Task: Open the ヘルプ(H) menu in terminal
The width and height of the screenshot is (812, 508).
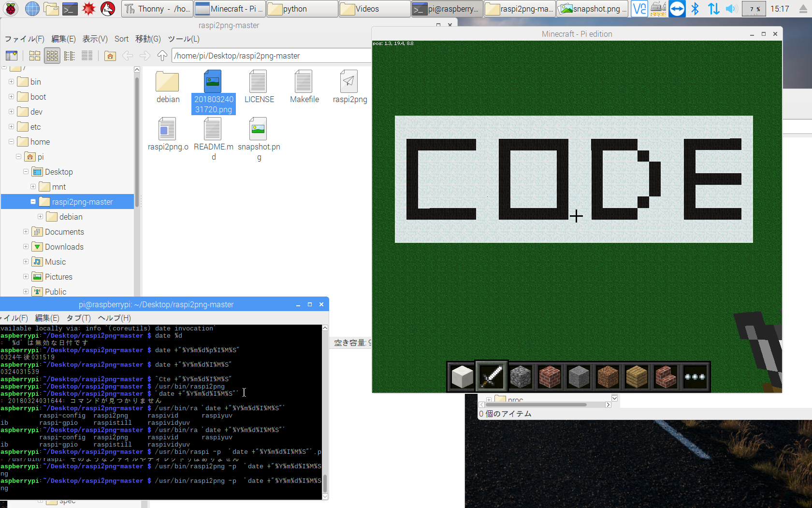Action: pos(114,318)
